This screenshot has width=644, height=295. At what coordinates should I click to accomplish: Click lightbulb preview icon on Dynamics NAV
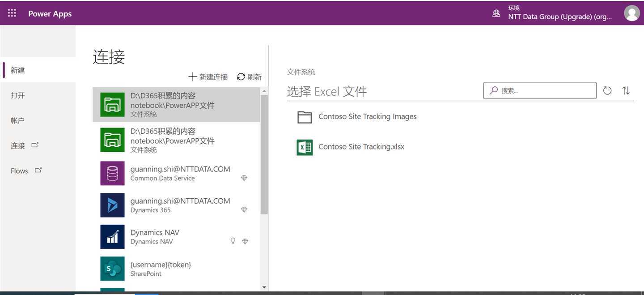tap(233, 241)
